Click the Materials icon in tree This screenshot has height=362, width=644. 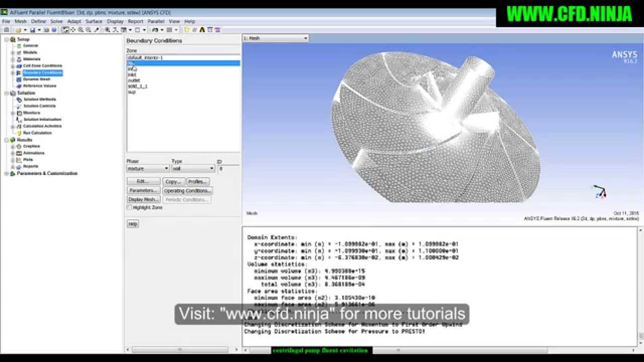(x=19, y=59)
